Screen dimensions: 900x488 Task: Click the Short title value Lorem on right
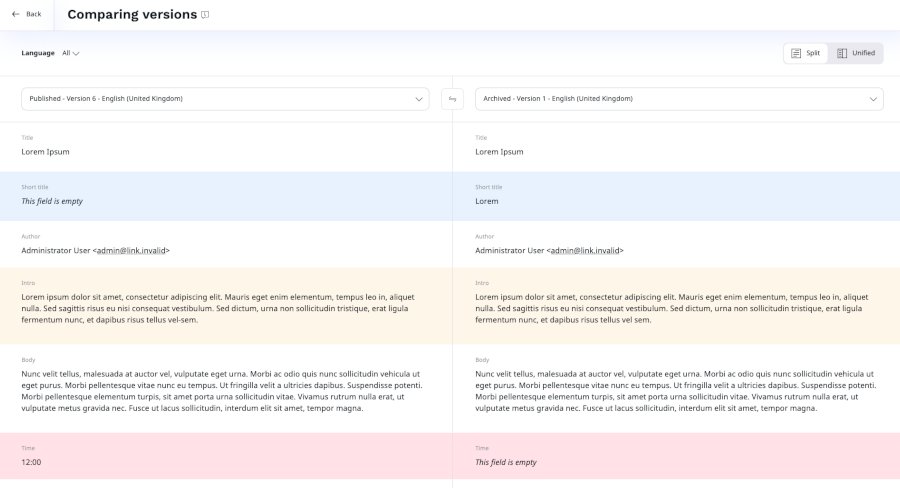coord(487,201)
